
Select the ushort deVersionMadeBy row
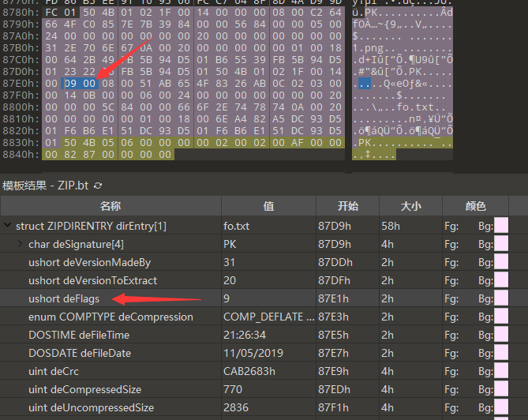pyautogui.click(x=89, y=262)
